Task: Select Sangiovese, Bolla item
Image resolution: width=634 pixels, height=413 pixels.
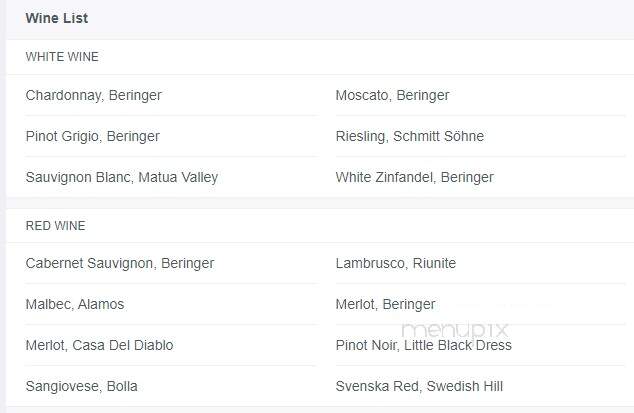Action: tap(81, 386)
